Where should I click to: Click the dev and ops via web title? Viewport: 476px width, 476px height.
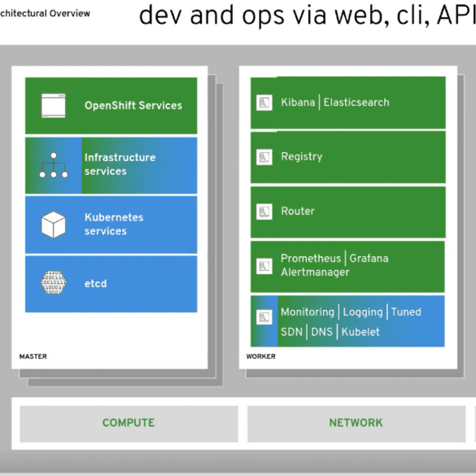point(308,15)
